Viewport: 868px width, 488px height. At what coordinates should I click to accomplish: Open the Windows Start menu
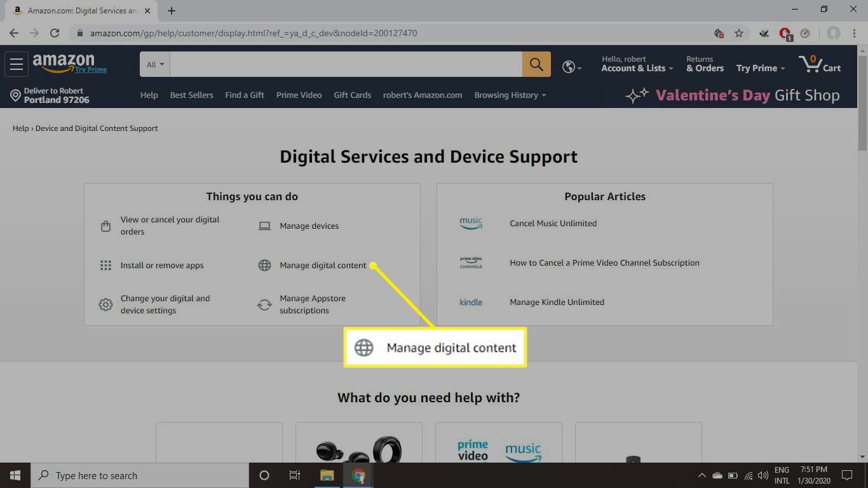pyautogui.click(x=15, y=475)
